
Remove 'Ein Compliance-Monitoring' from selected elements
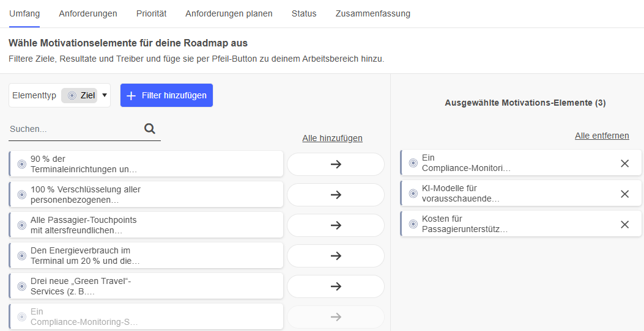[x=624, y=163]
